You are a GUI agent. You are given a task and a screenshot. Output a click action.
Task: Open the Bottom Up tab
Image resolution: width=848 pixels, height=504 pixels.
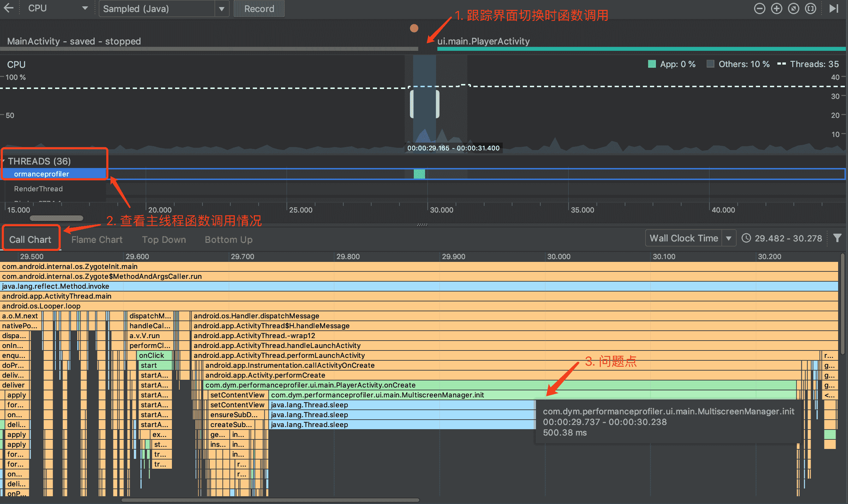228,240
